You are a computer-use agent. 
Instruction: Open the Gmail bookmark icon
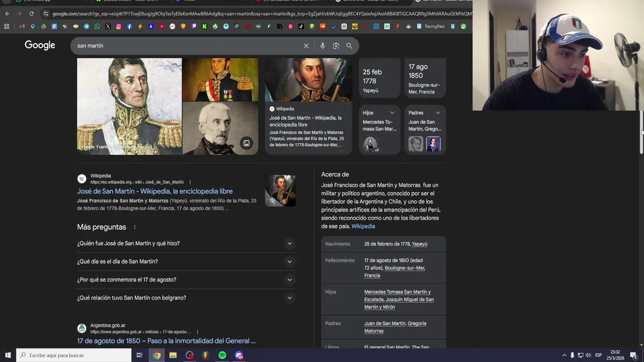point(22,26)
